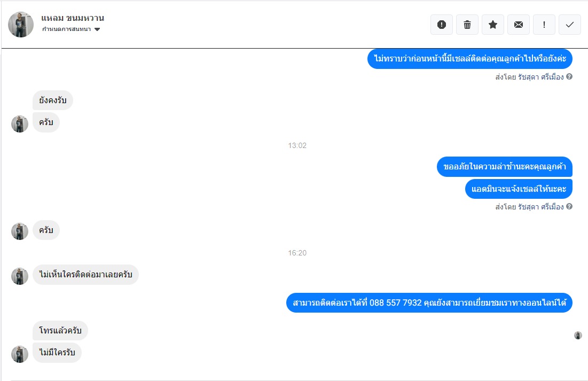The height and width of the screenshot is (381, 588).
Task: Click help icon beside second ส่งโดย รัชสุดา ศรีเมือง
Action: (x=569, y=206)
